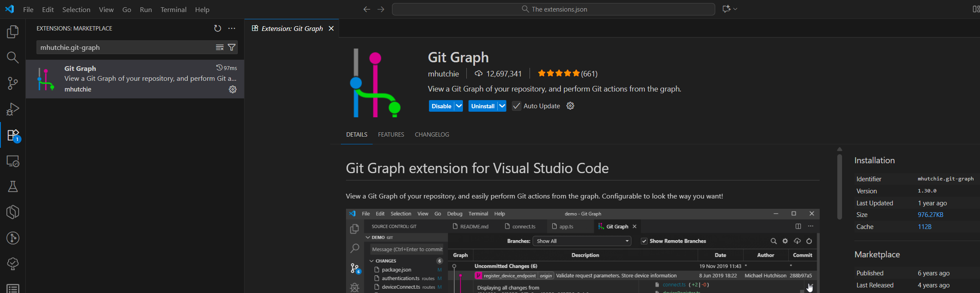Switch to the CHANGELOG tab
Screen dimensions: 980x293
click(432, 134)
